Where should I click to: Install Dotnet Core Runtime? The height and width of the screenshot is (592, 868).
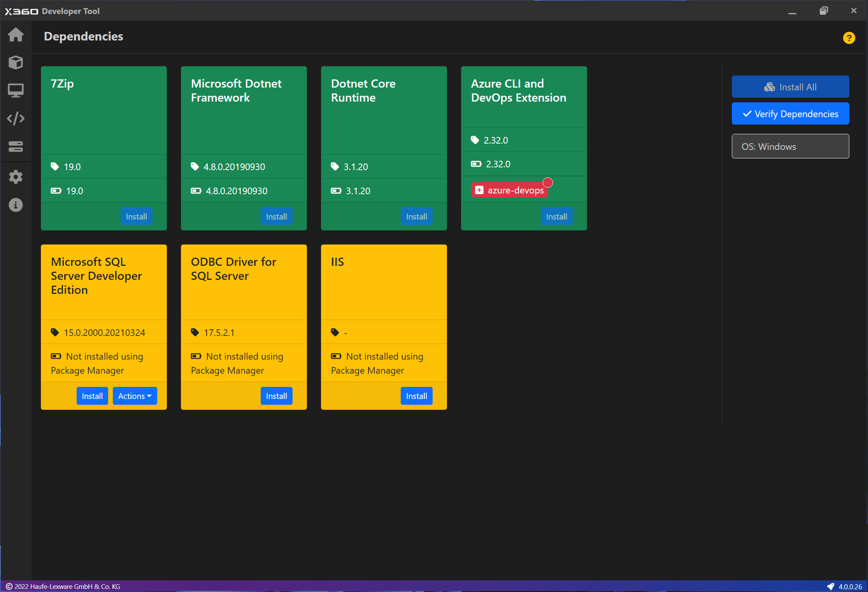coord(416,216)
